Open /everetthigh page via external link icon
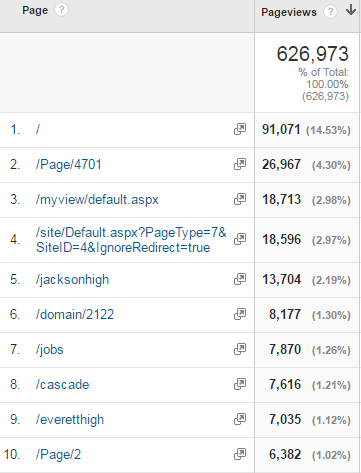Screen dimensions: 361x473 (x=240, y=419)
